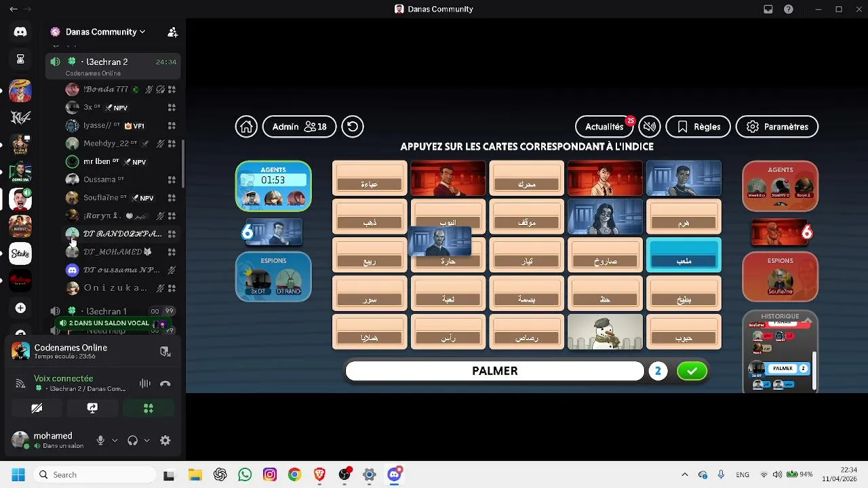This screenshot has height=488, width=868.
Task: Click the PALMER clue input field
Action: (494, 371)
